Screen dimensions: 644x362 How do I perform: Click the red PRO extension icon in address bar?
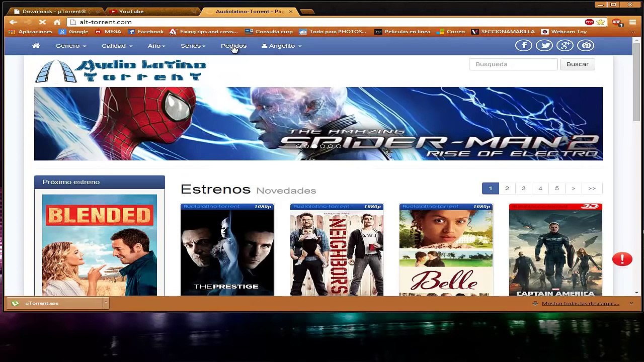589,22
